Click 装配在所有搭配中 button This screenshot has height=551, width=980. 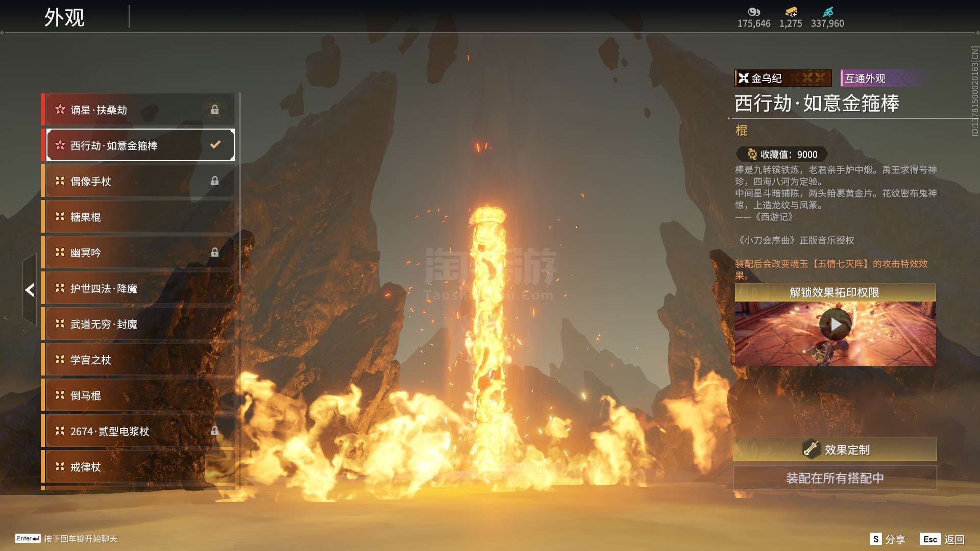835,478
